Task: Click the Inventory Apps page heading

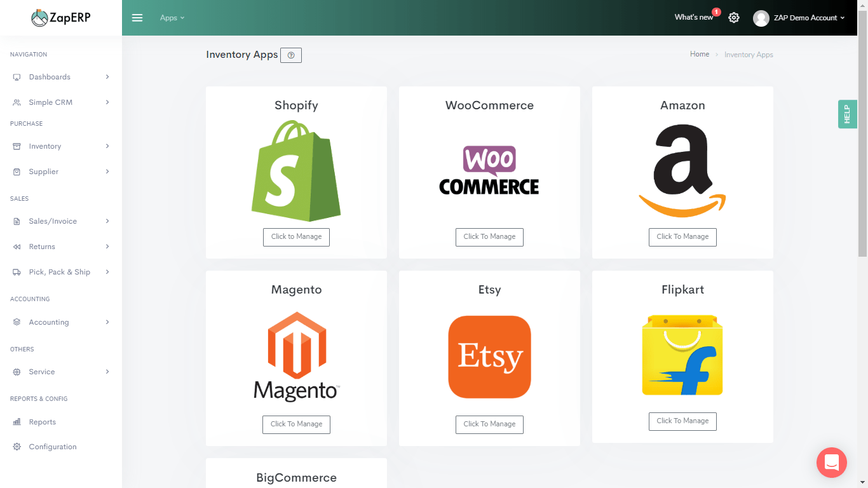Action: pos(242,55)
